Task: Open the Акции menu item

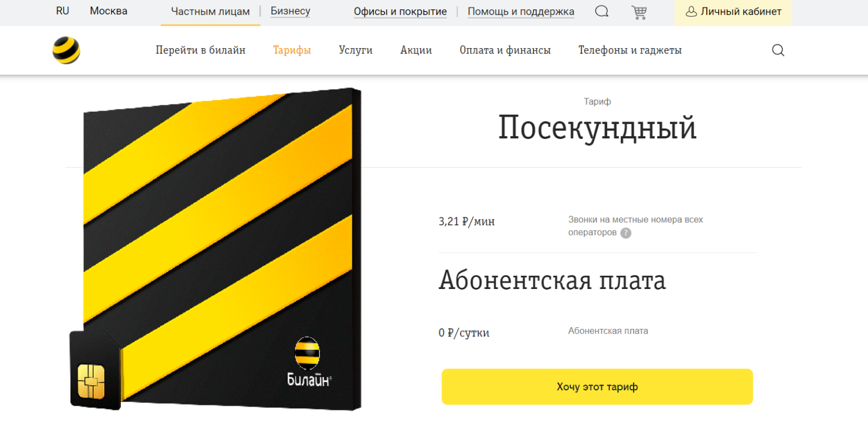Action: [x=416, y=50]
